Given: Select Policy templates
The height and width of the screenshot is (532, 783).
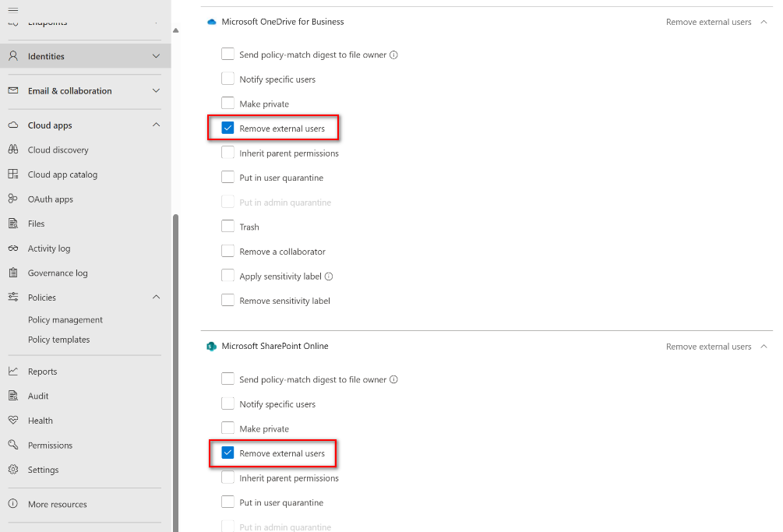Looking at the screenshot, I should coord(59,340).
